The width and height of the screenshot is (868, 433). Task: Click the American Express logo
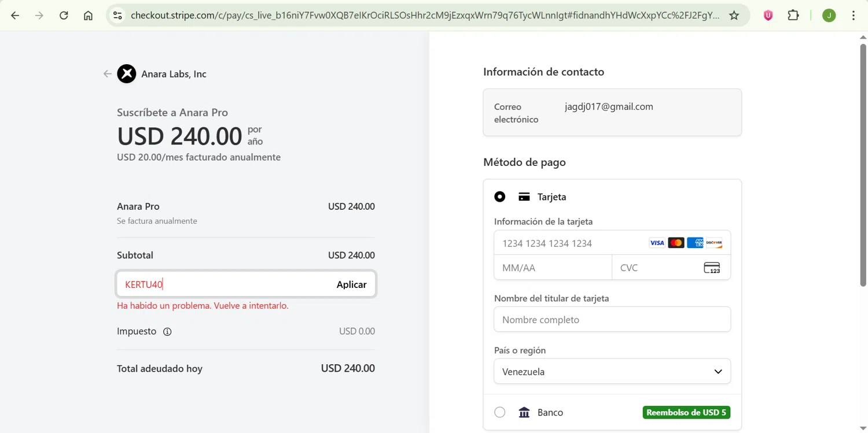tap(695, 243)
